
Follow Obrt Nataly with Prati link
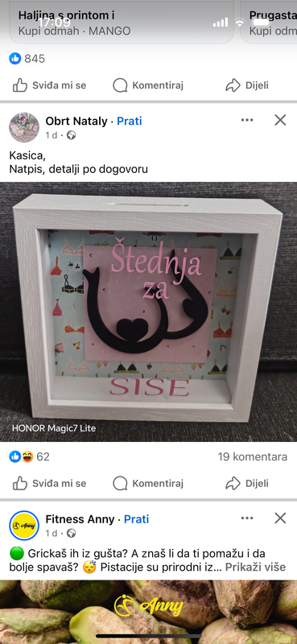[x=130, y=122]
